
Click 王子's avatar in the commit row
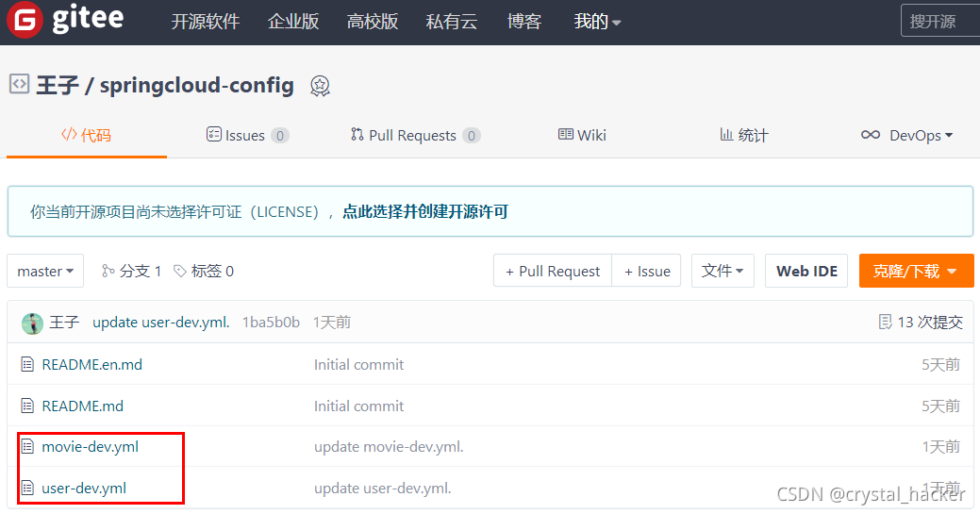click(32, 323)
